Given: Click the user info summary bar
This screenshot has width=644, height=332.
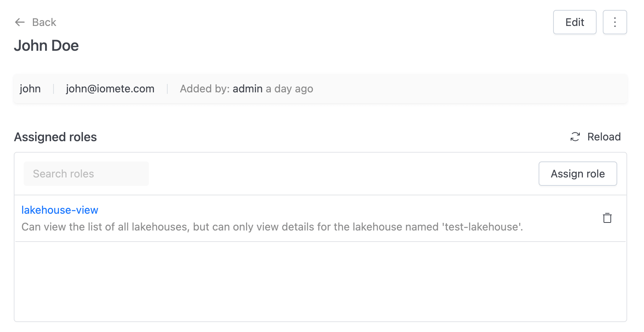Looking at the screenshot, I should click(x=320, y=89).
